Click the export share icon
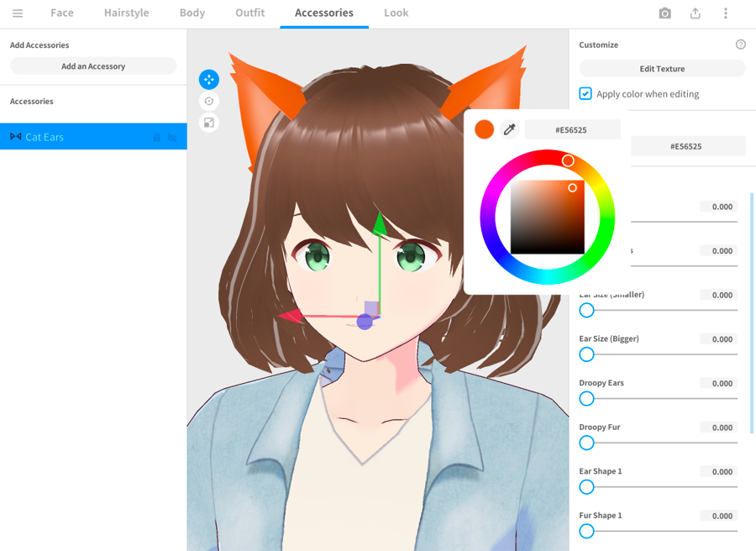 696,13
